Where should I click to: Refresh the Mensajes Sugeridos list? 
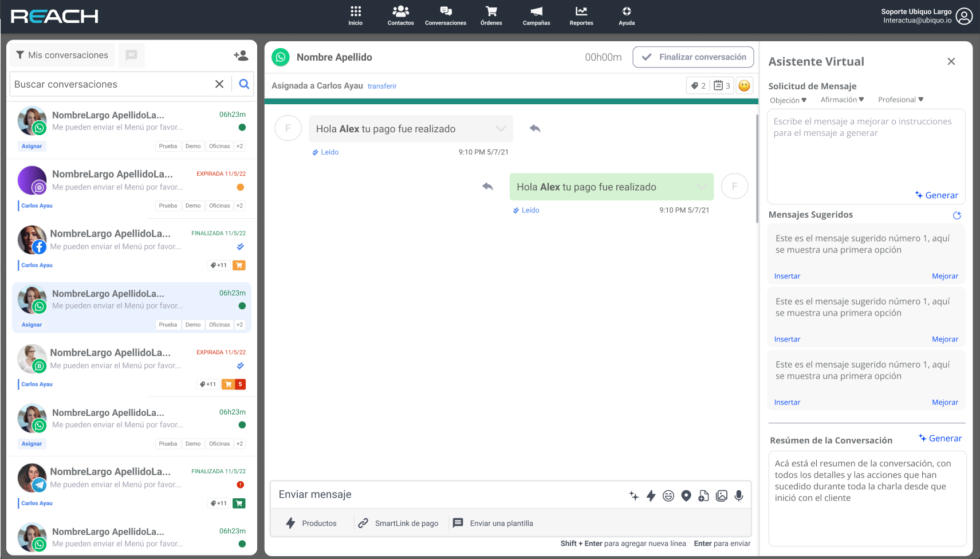pos(957,215)
